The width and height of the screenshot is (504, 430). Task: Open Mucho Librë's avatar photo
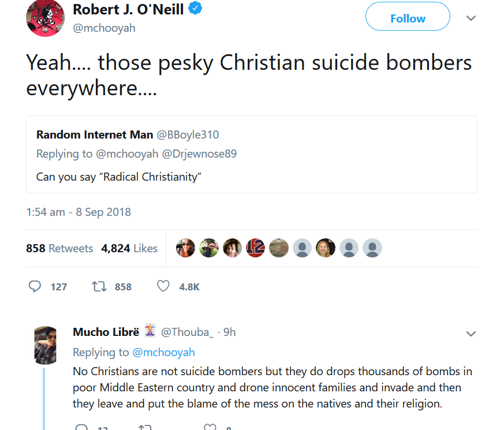pos(46,345)
